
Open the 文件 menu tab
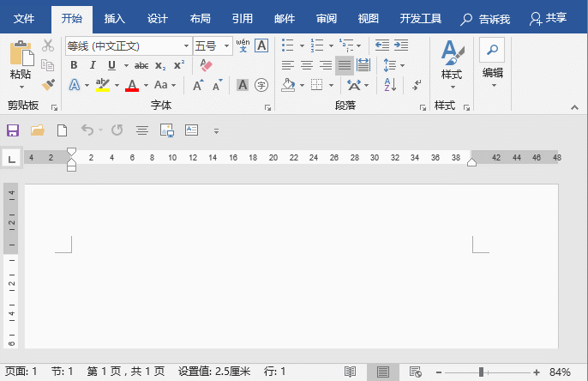click(25, 17)
